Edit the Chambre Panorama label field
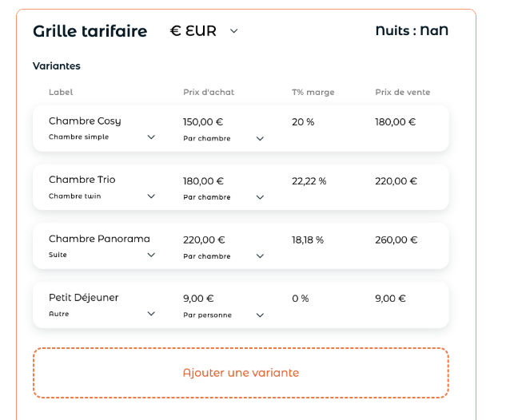The height and width of the screenshot is (420, 510). (99, 239)
